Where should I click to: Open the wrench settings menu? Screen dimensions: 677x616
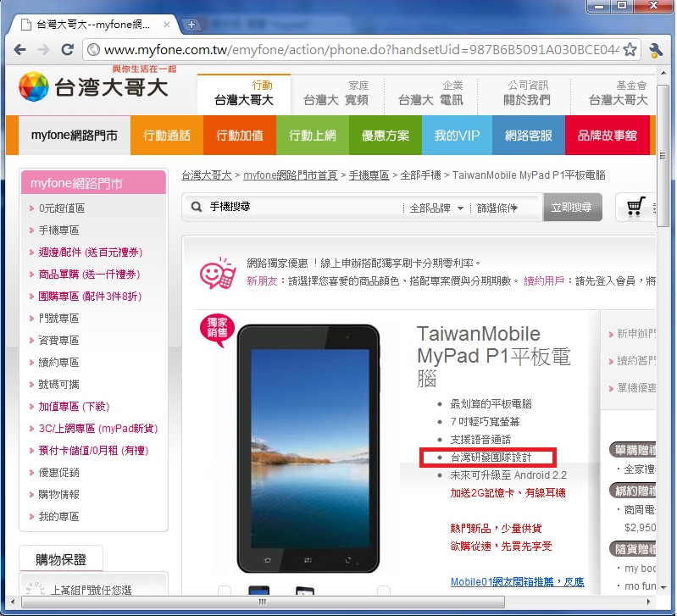click(656, 51)
